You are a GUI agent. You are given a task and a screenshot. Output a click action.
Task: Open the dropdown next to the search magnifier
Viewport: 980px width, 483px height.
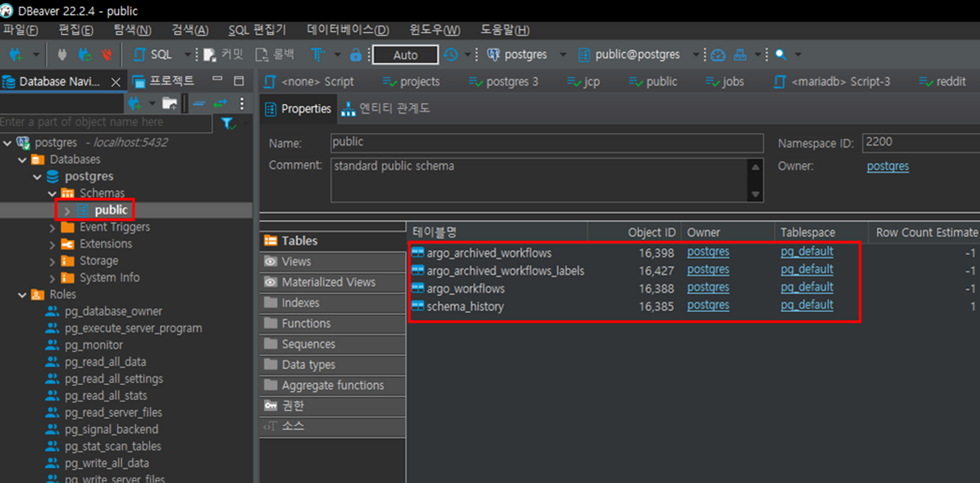798,54
